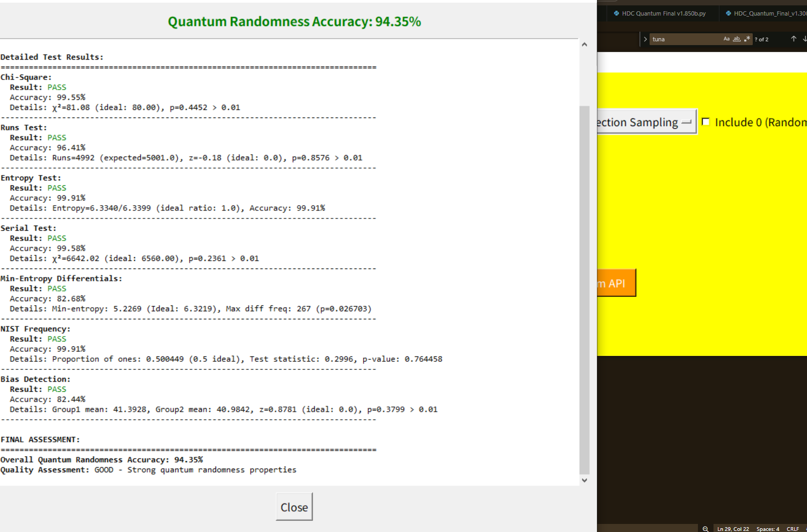This screenshot has height=532, width=807.
Task: Click Ln 29, Col 22 in status bar
Action: tap(733, 529)
